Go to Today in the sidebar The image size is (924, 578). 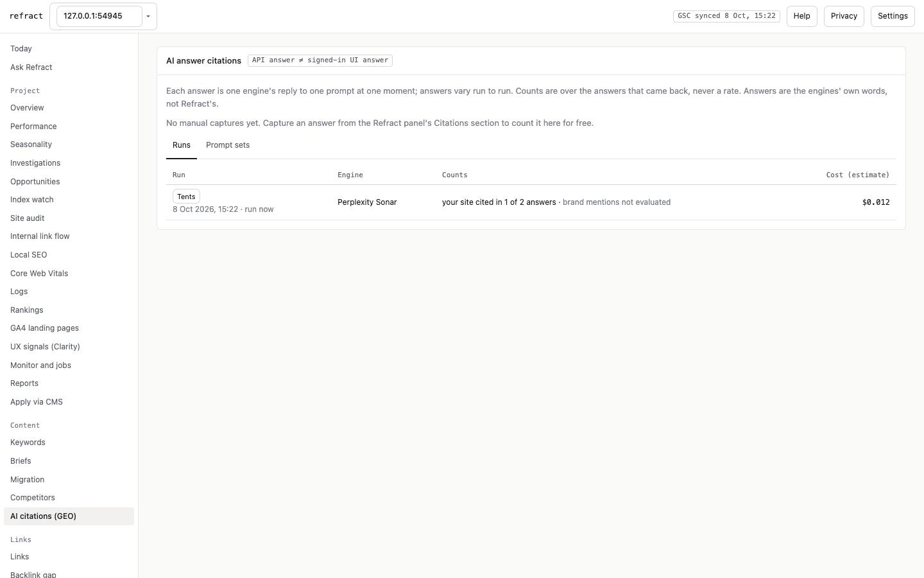click(x=69, y=49)
